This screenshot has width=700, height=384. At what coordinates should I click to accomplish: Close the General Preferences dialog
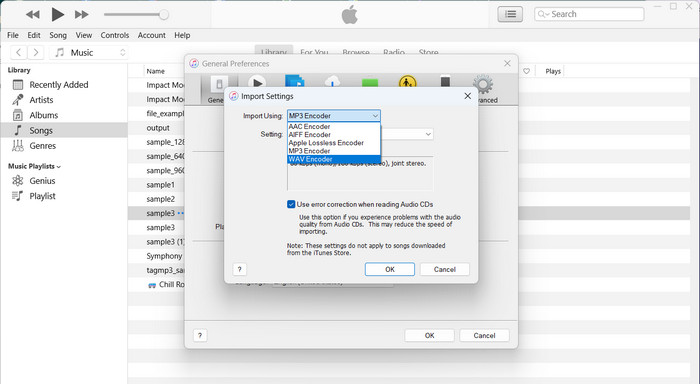click(507, 63)
